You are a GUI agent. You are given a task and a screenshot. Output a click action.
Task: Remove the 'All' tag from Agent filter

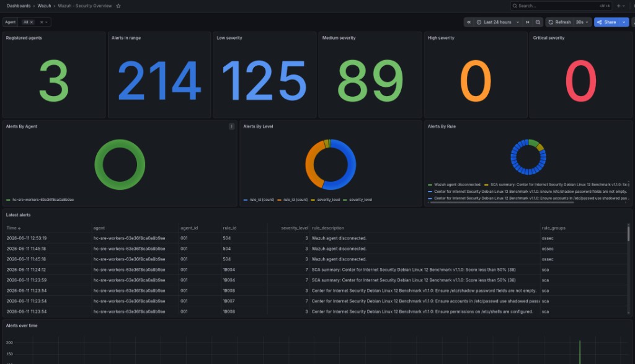click(32, 22)
